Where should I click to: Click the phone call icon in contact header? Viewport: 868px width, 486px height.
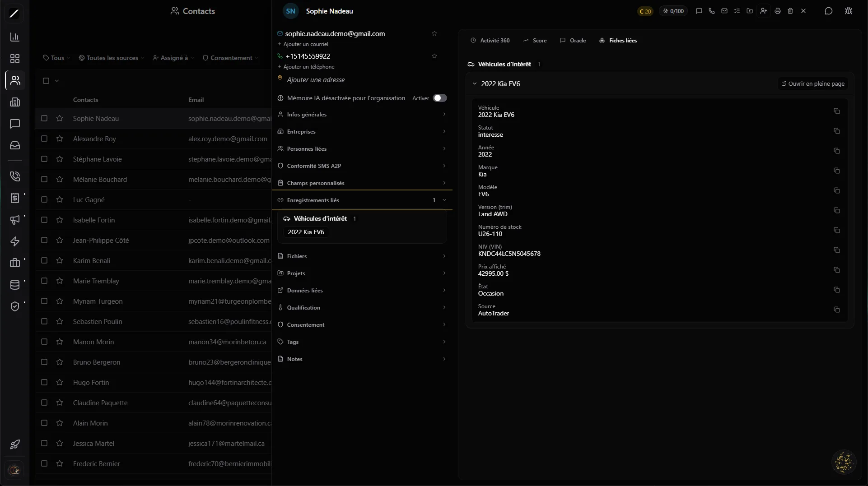point(712,11)
